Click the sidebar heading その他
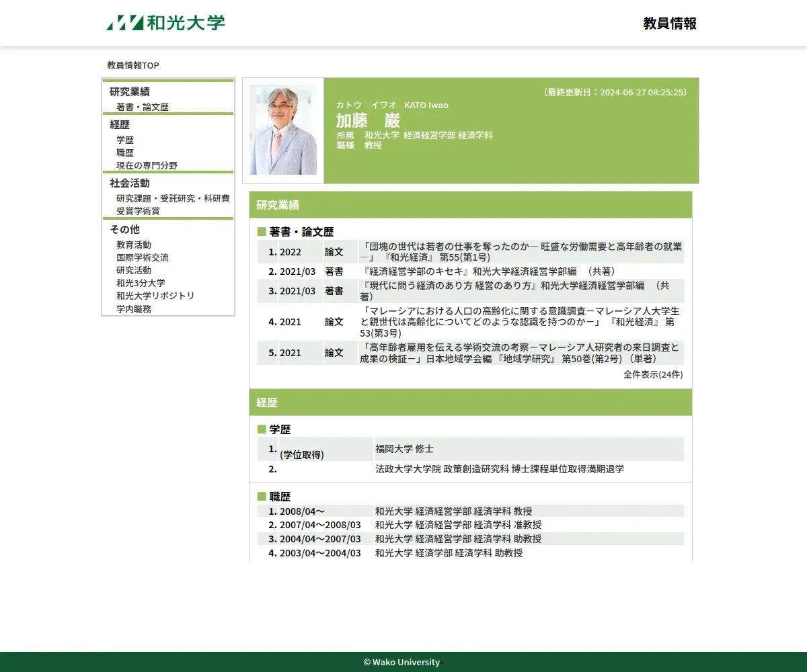Screen dimensions: 807x672 coord(125,229)
